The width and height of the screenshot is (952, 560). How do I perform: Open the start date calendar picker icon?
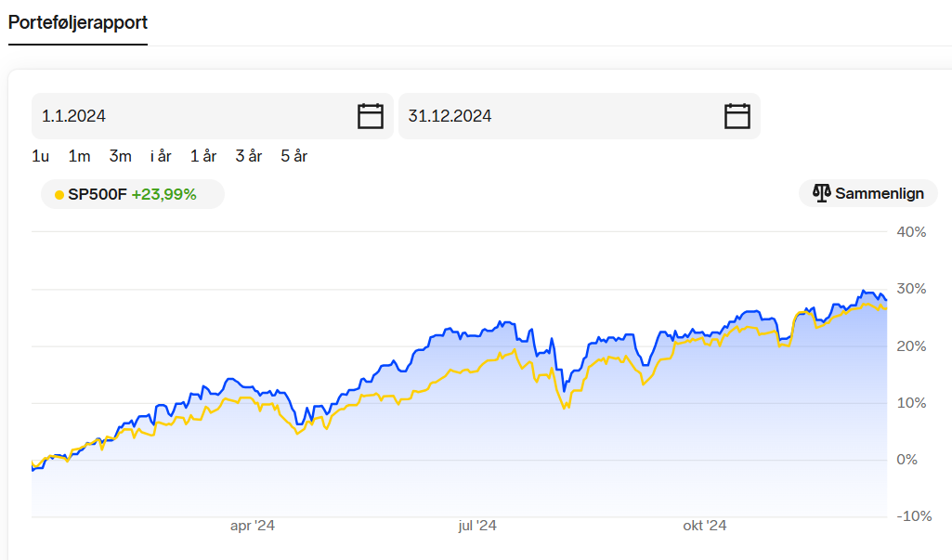pos(371,116)
